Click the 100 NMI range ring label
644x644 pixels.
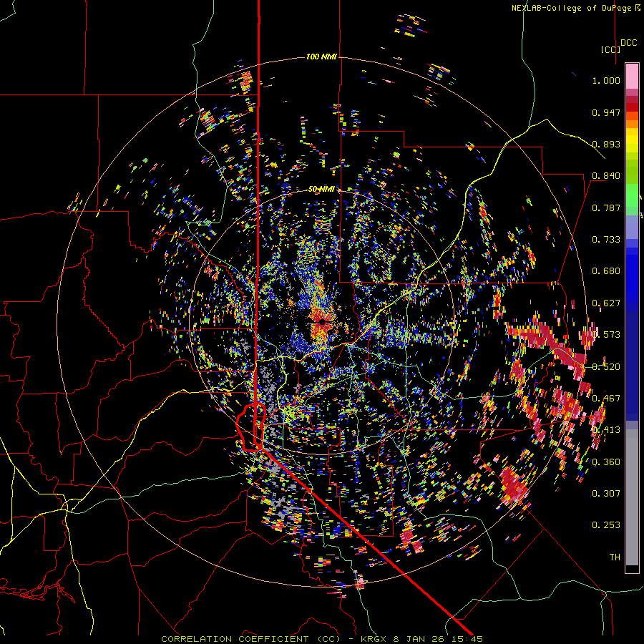321,57
